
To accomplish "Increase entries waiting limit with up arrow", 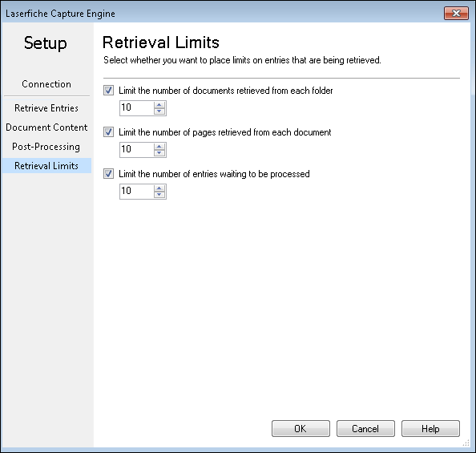I will [159, 188].
